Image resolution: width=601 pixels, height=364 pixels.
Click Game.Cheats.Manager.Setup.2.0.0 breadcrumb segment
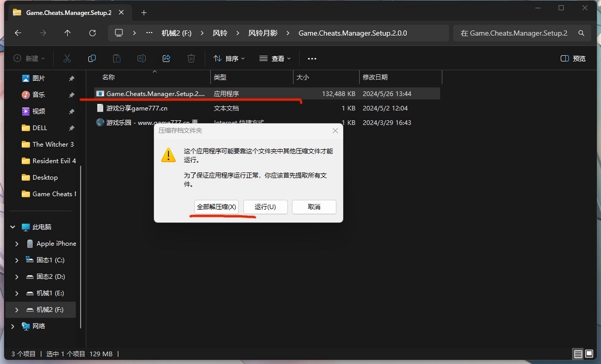tap(352, 33)
